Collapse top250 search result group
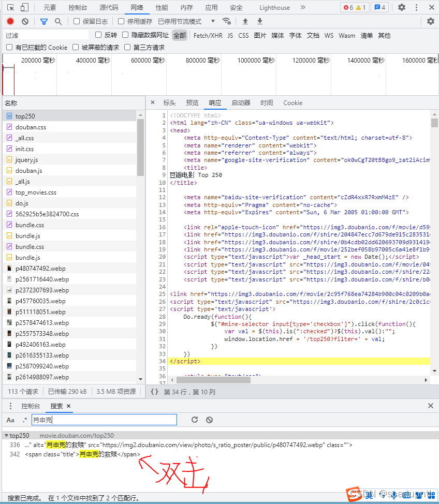 click(6, 436)
